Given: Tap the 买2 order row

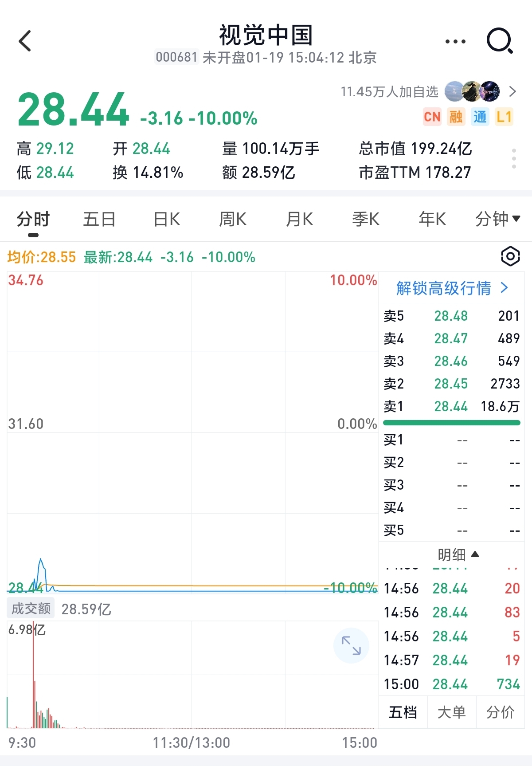Looking at the screenshot, I should pyautogui.click(x=451, y=463).
